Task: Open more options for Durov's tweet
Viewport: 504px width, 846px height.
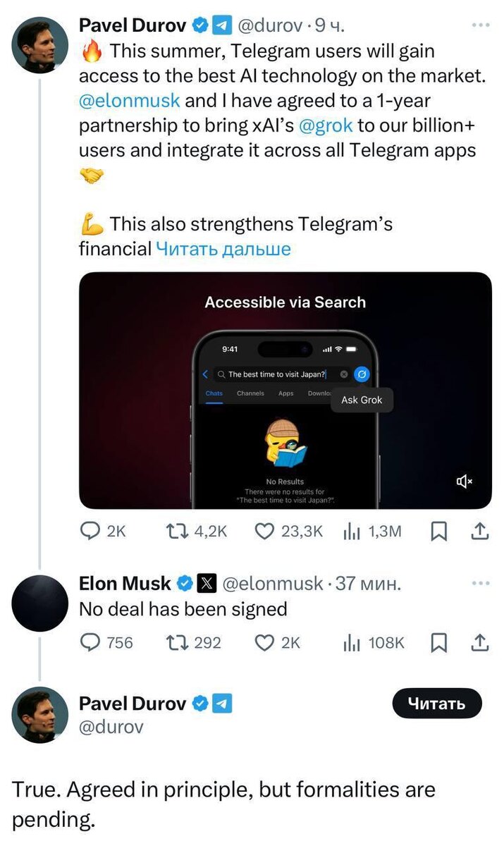Action: 480,25
